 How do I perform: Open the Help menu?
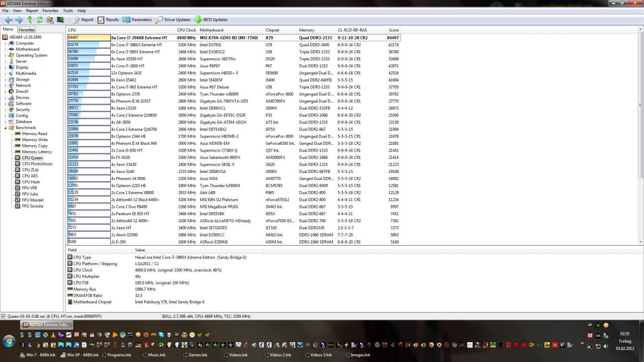pyautogui.click(x=82, y=10)
